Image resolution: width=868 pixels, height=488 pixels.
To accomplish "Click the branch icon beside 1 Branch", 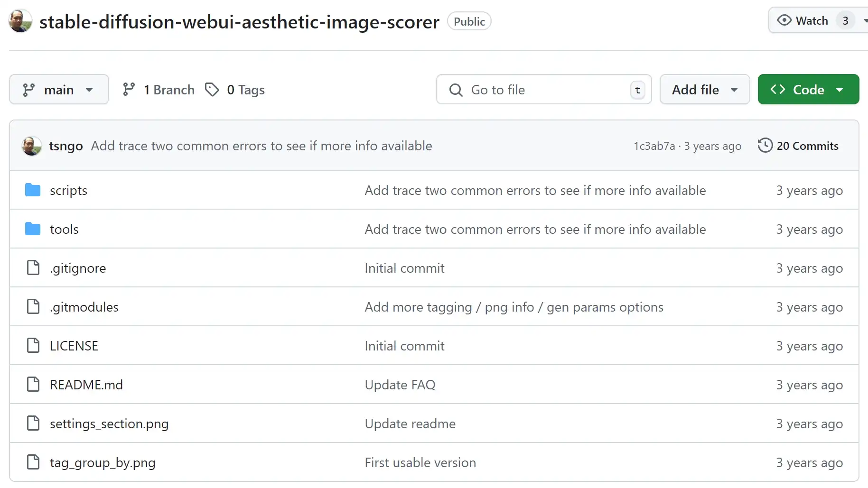I will pyautogui.click(x=129, y=89).
